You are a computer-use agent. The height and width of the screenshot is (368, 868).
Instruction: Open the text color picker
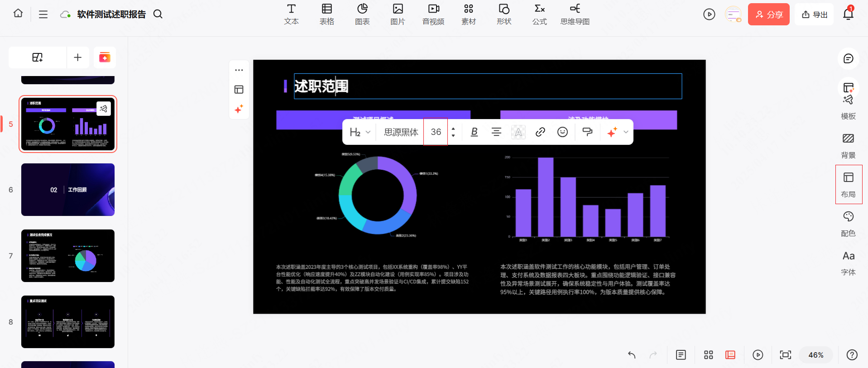coord(518,132)
